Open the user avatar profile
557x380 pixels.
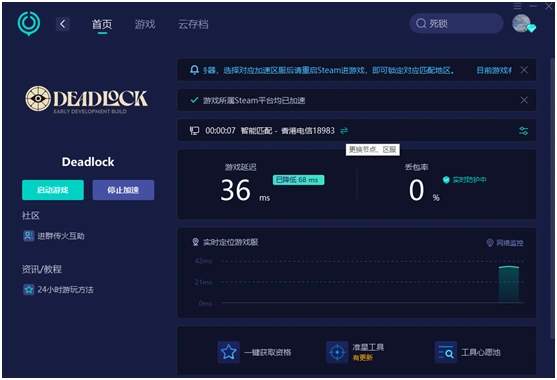[x=521, y=23]
